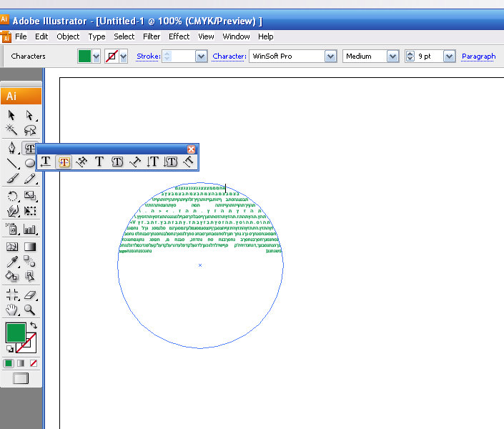Choose the Warp tool
The height and width of the screenshot is (429, 504).
point(13,211)
